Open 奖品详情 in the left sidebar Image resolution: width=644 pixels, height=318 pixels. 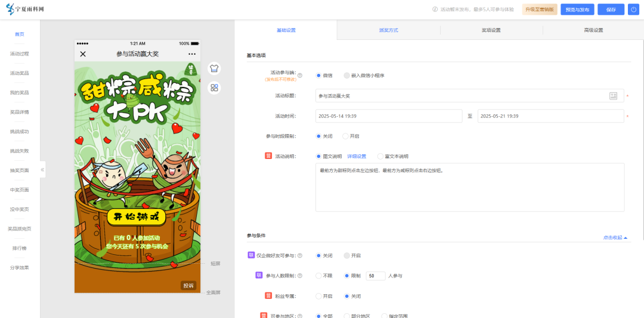[x=20, y=112]
